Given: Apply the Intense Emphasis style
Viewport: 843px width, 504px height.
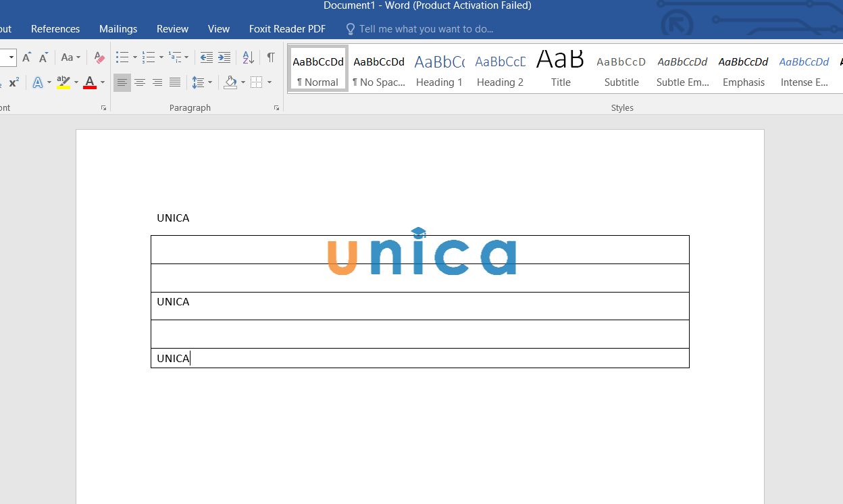Looking at the screenshot, I should tap(804, 69).
